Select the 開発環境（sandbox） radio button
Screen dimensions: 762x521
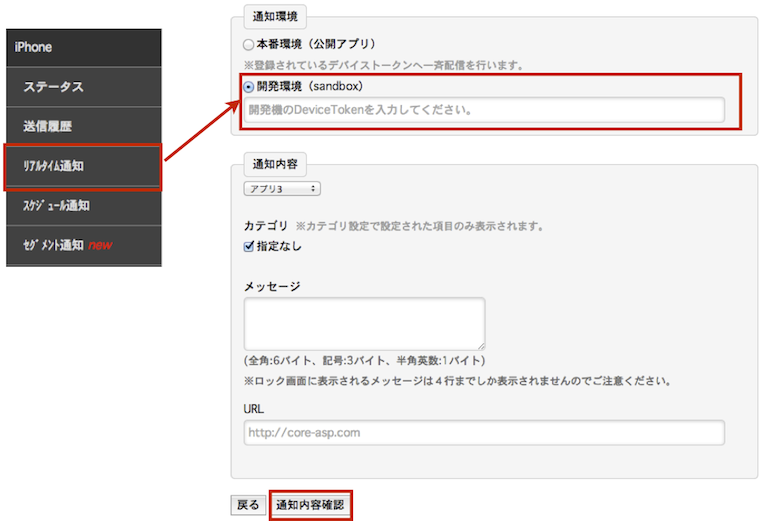(248, 87)
